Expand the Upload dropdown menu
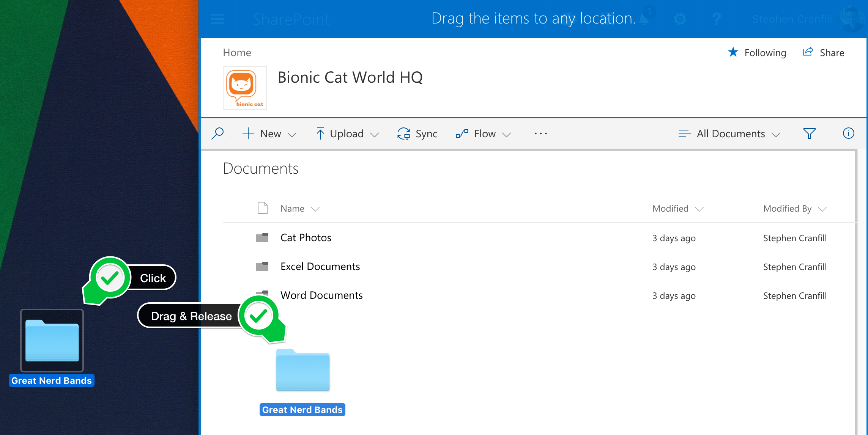This screenshot has height=435, width=868. point(347,133)
